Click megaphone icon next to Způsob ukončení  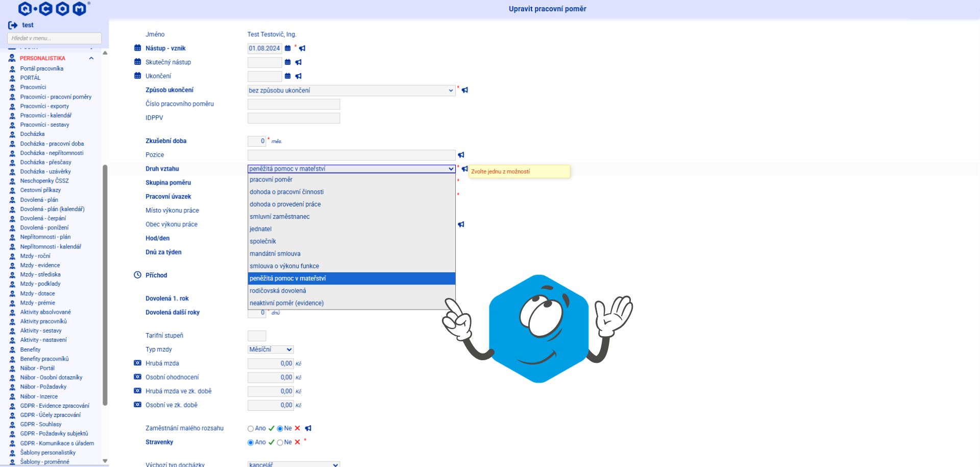[465, 90]
